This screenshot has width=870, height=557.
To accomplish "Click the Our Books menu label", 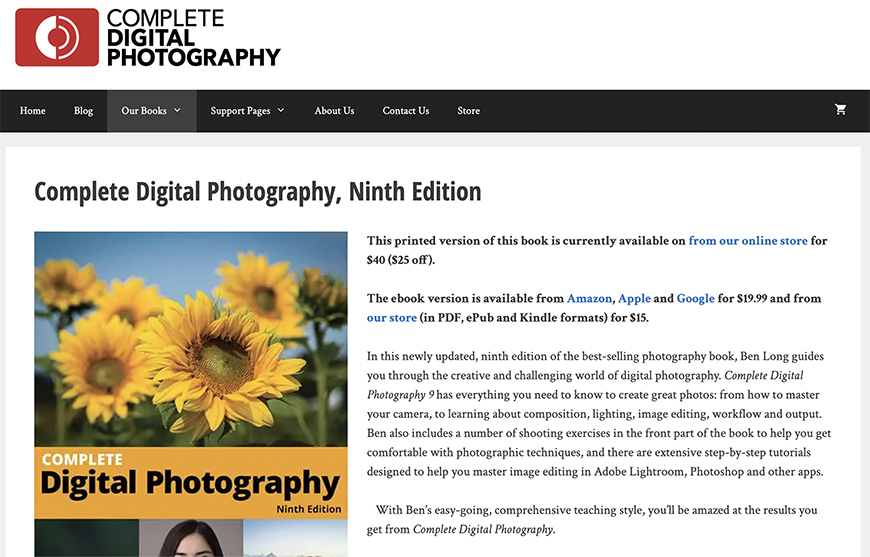I will tap(144, 110).
